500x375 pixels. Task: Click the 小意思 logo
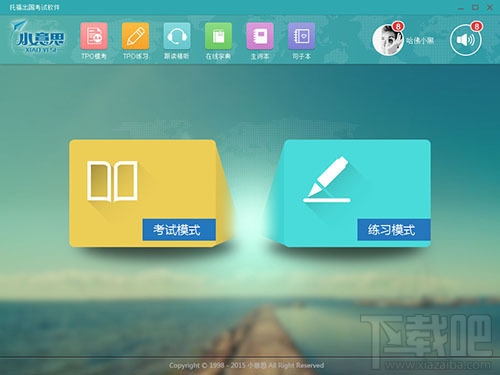[x=38, y=39]
